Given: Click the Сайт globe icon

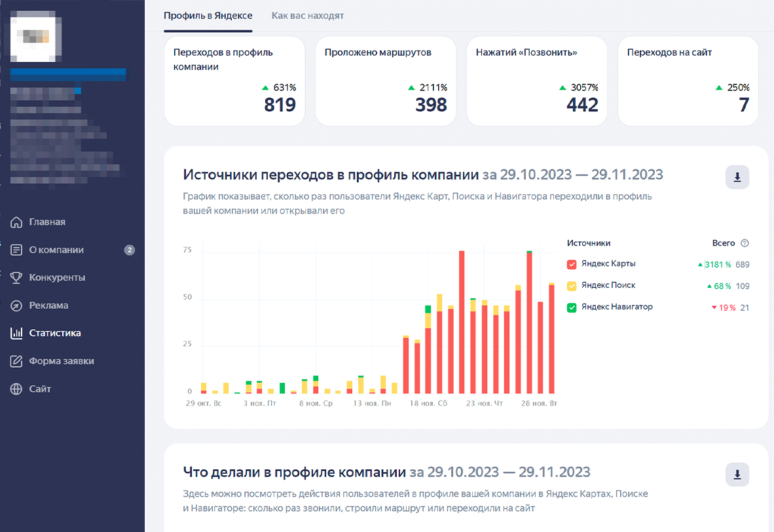Looking at the screenshot, I should click(x=16, y=389).
